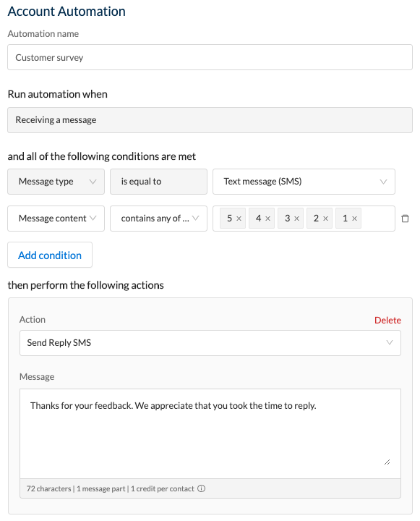
Task: Click the Add condition button
Action: pos(50,255)
